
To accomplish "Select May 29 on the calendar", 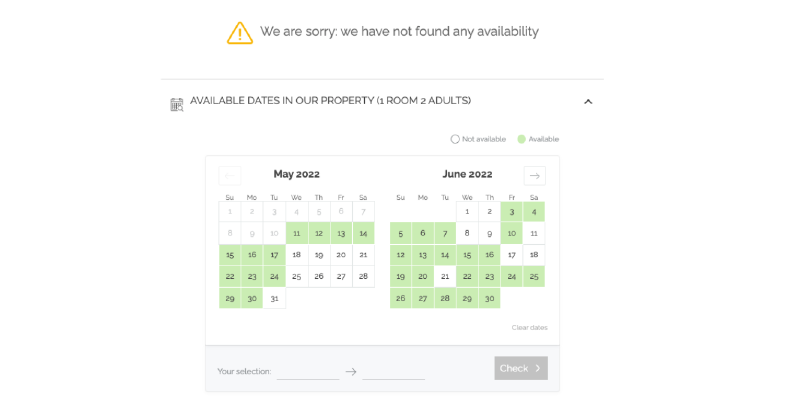I will (230, 298).
